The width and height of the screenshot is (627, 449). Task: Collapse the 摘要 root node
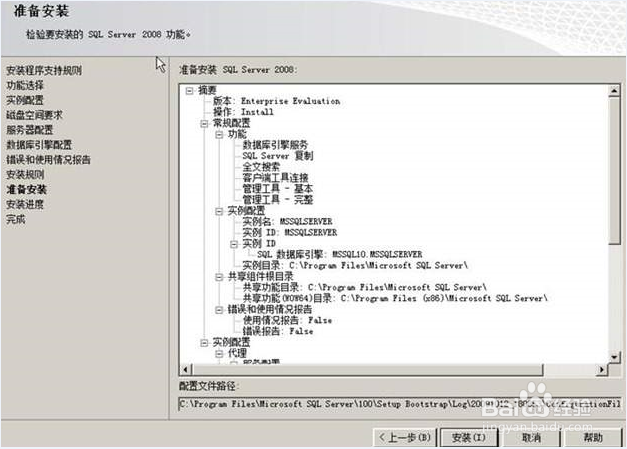(190, 91)
